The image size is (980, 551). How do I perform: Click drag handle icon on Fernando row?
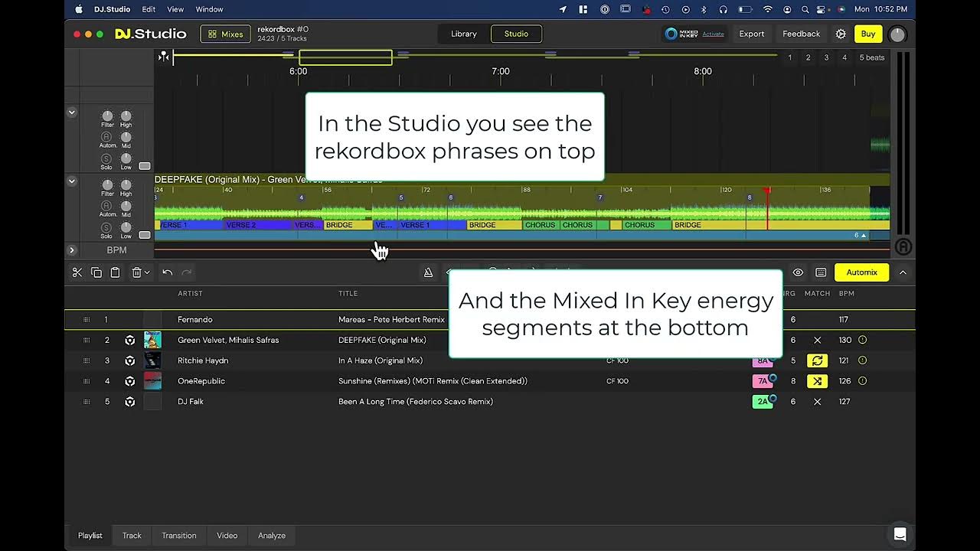coord(87,319)
